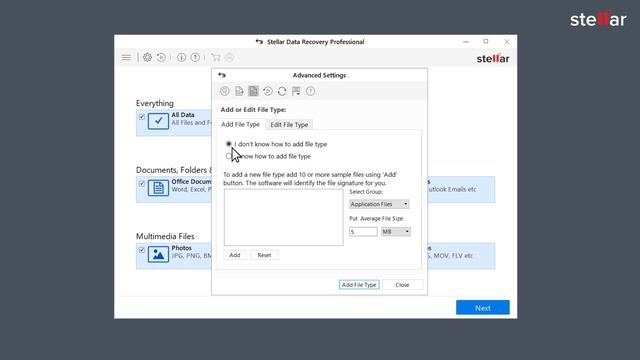Screen dimensions: 640x360
Task: Close the Stellar Data Recovery window
Action: [x=507, y=42]
